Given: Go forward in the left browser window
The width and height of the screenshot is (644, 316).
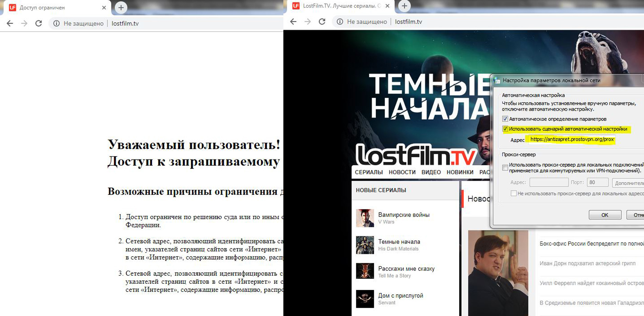Looking at the screenshot, I should [x=24, y=23].
